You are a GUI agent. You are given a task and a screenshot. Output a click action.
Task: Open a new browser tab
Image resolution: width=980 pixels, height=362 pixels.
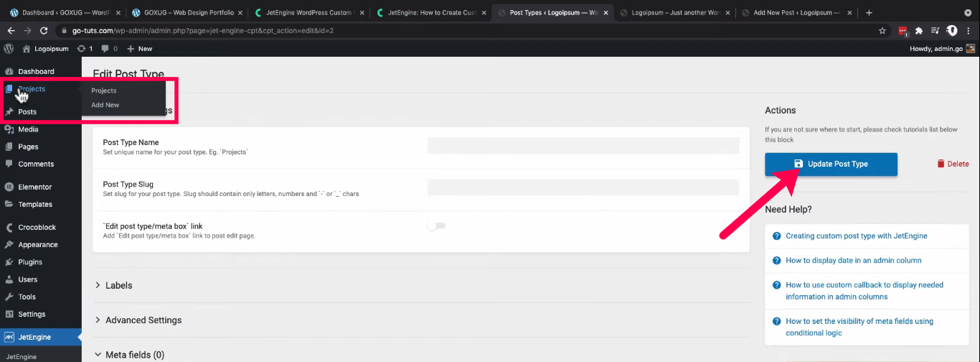(869, 12)
